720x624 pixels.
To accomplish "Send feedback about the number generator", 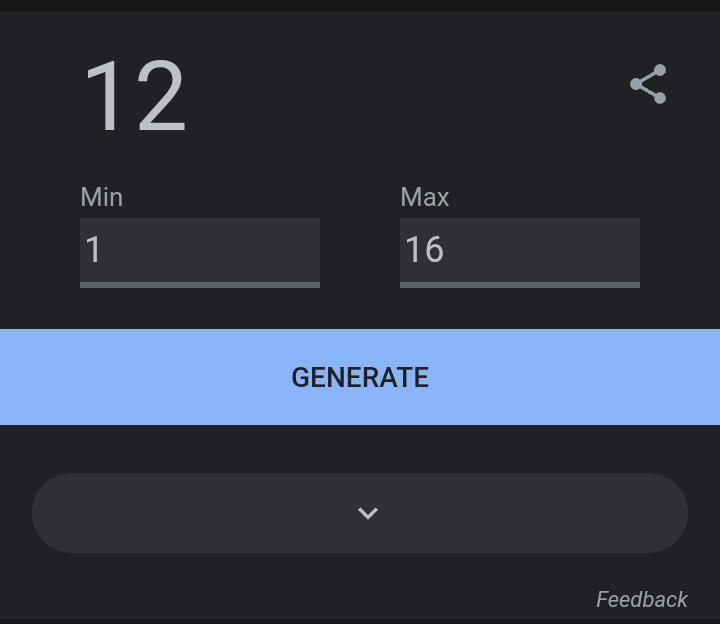I will click(641, 599).
